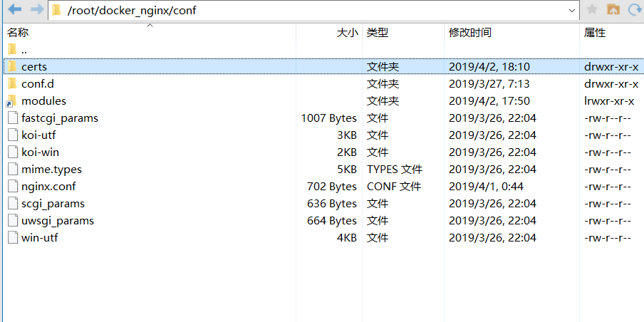Sort by 修改时间 column header
This screenshot has width=644, height=322.
click(470, 33)
